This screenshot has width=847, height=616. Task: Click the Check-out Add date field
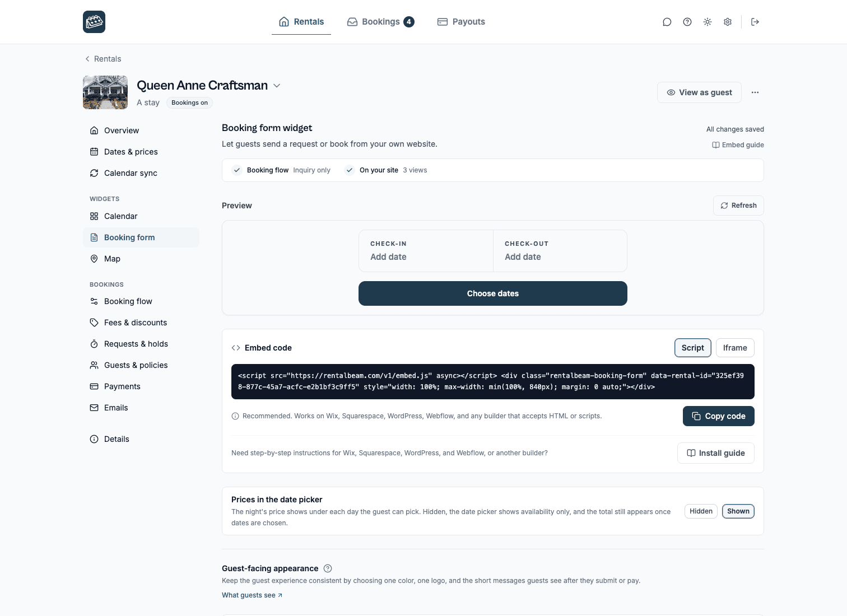(560, 251)
